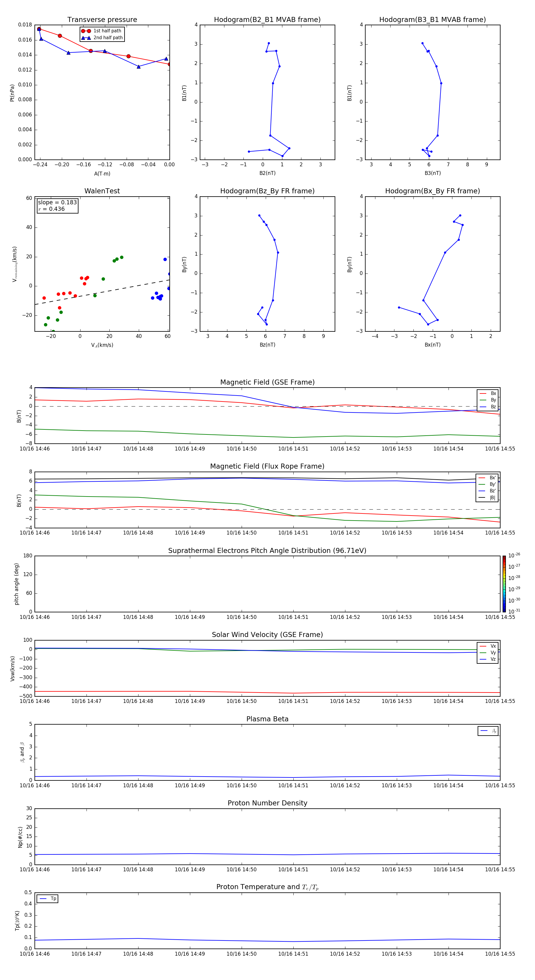Image resolution: width=535 pixels, height=980 pixels.
Task: Click the Suprathermal Electrons Pitch Angle Distribution title
Action: (267, 551)
